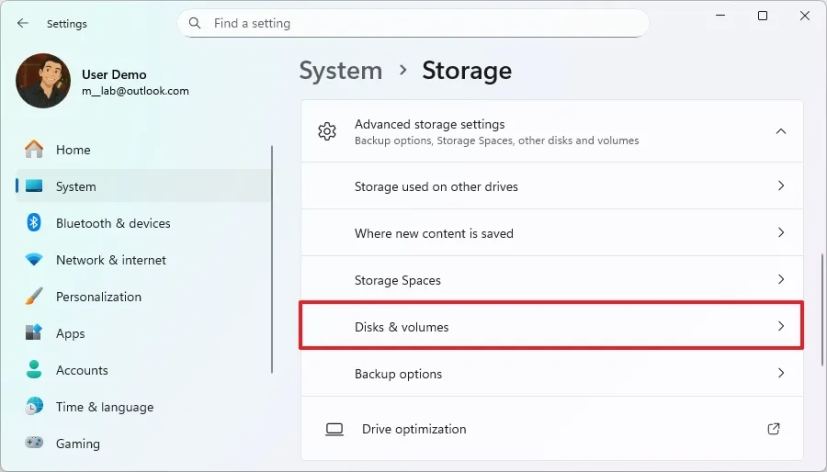Open Where new content is saved
Image resolution: width=827 pixels, height=472 pixels.
click(551, 233)
